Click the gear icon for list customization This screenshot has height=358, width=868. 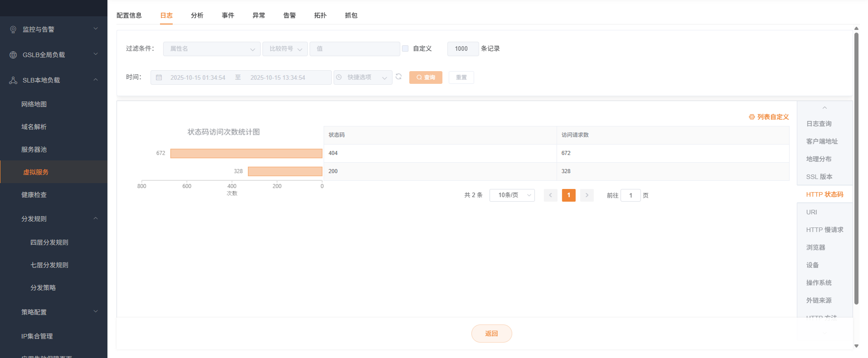752,117
